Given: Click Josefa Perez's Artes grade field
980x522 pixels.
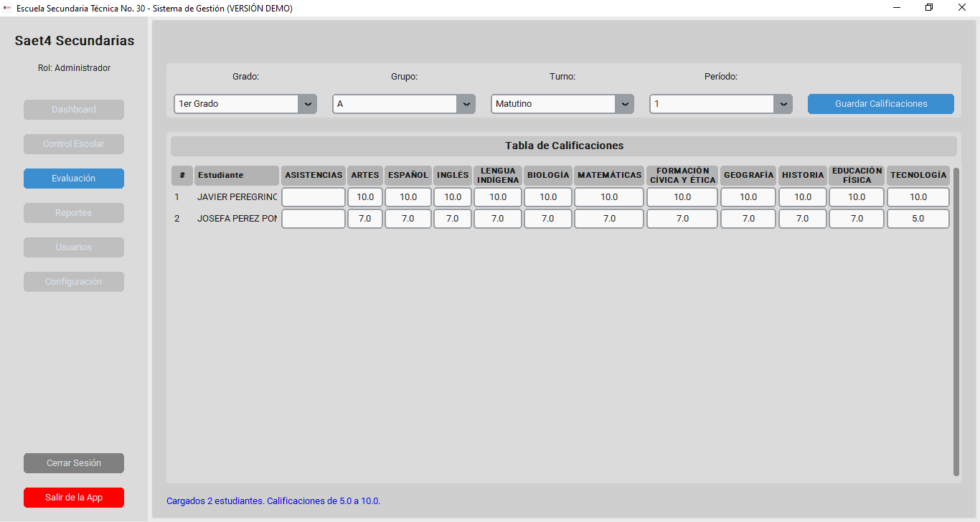Looking at the screenshot, I should tap(364, 219).
